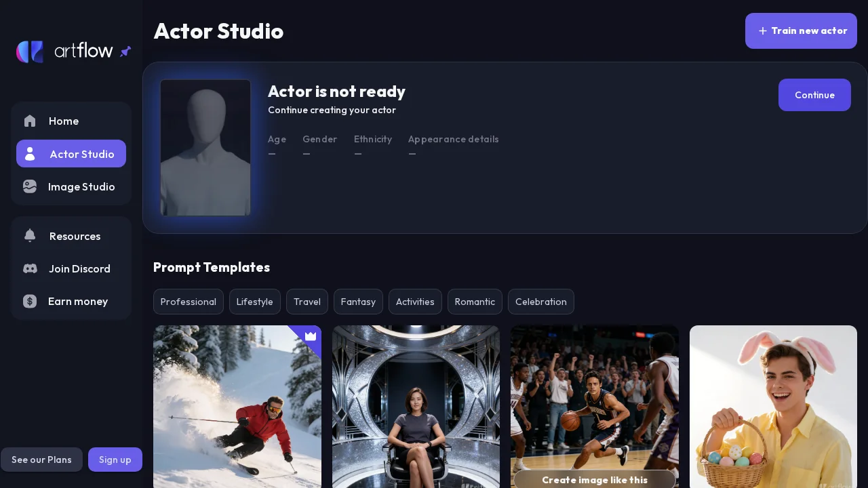Click the Discord logo icon
Viewport: 868px width, 488px height.
pos(30,268)
